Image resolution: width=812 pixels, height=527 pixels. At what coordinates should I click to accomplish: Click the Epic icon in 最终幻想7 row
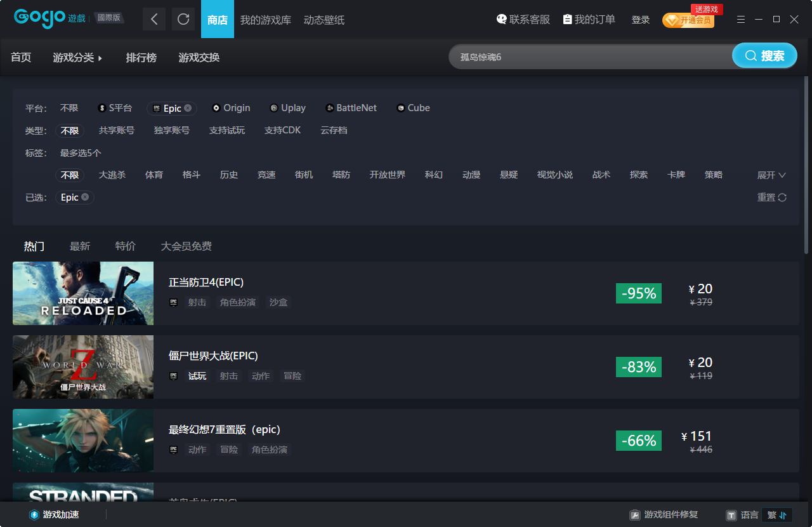pos(174,450)
